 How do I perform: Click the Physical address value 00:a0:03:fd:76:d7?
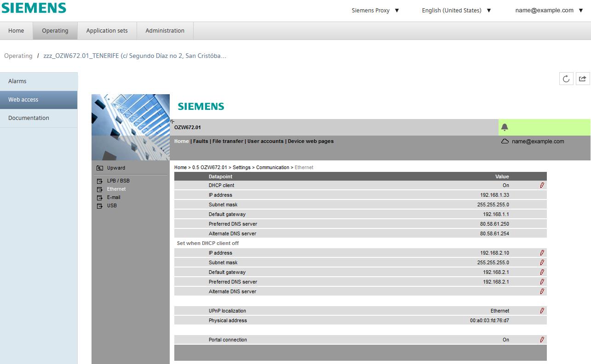(x=489, y=320)
